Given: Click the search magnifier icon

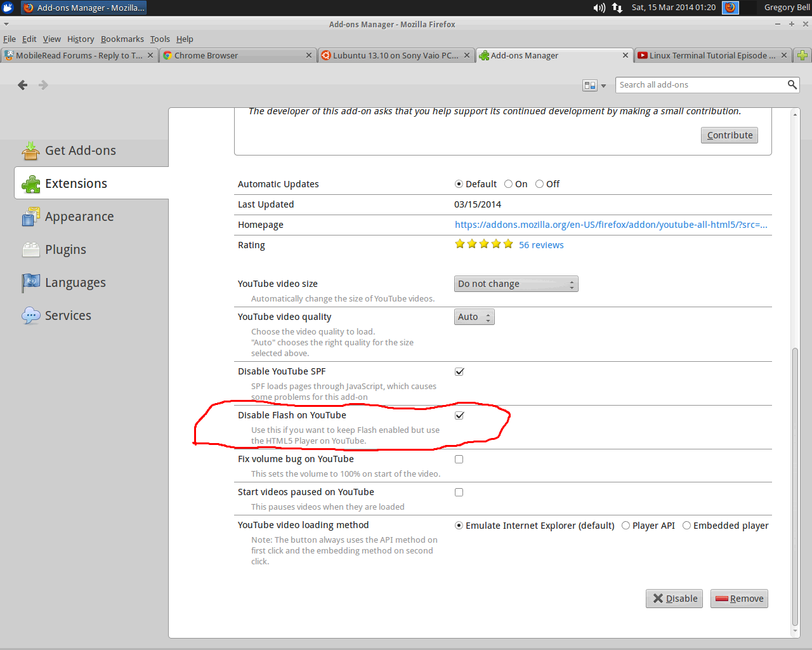Looking at the screenshot, I should click(792, 84).
